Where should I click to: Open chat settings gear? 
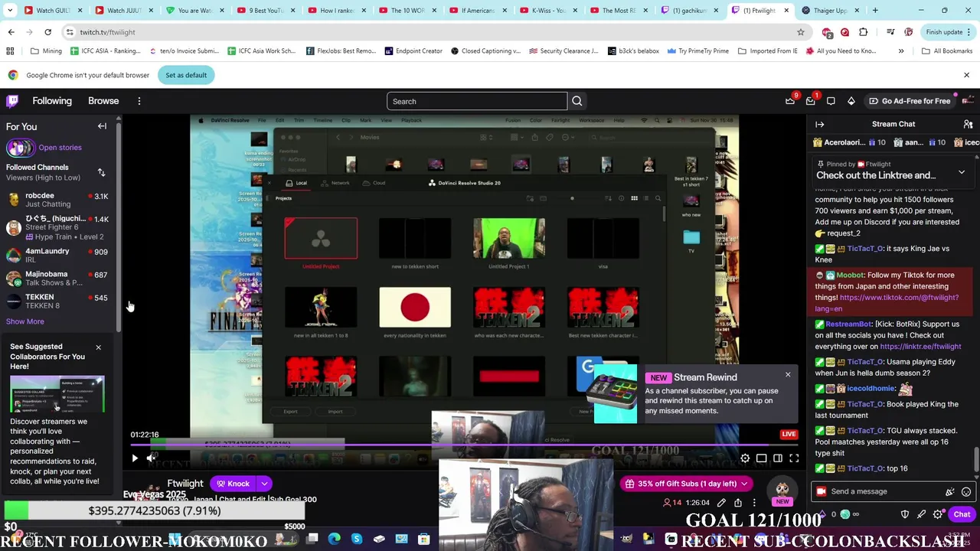click(938, 514)
